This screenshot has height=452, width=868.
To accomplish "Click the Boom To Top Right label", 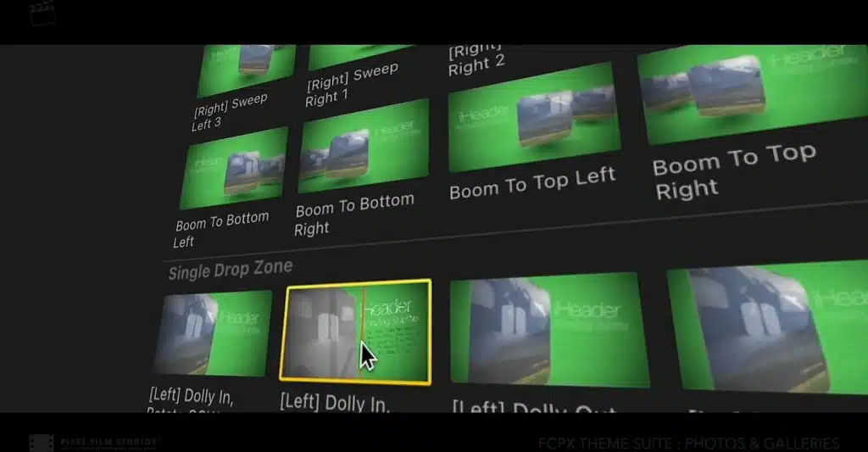I will click(x=733, y=170).
